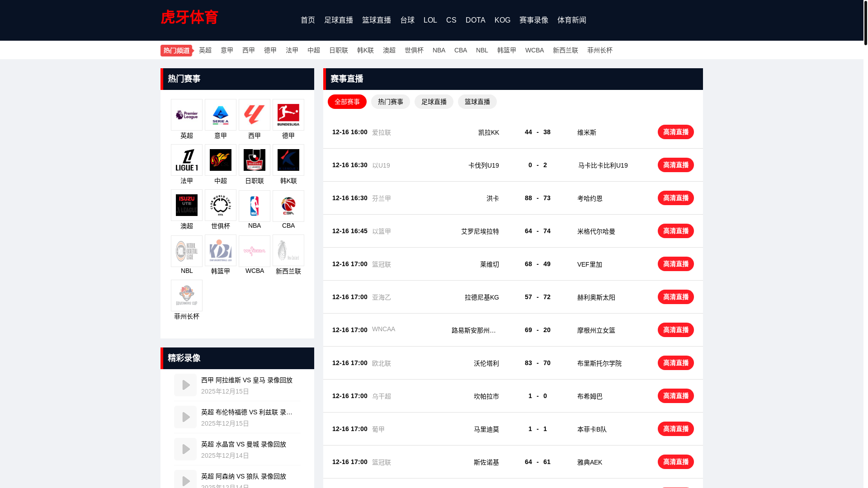The height and width of the screenshot is (488, 868).
Task: Click 日职联 in the hot channels bar
Action: [x=339, y=50]
